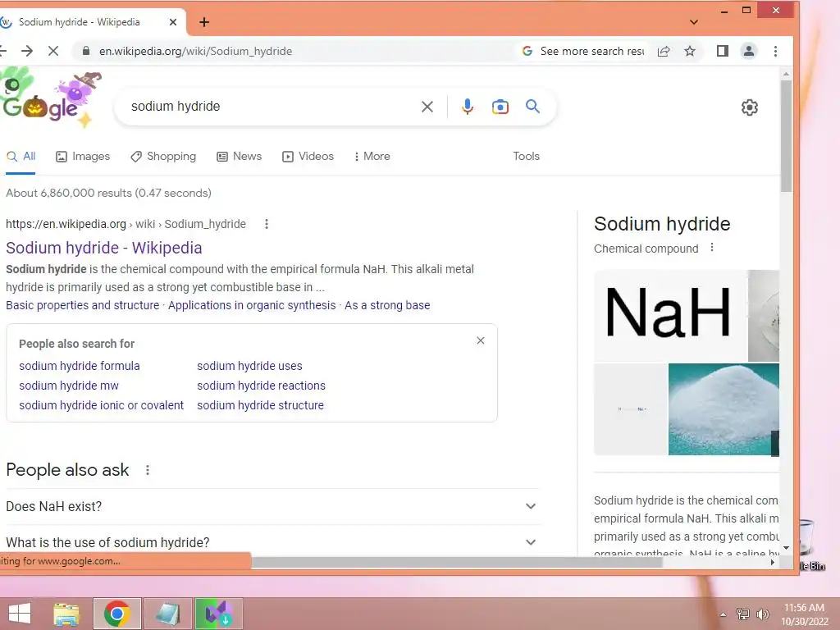
Task: Click into the Google search box
Action: pyautogui.click(x=271, y=107)
